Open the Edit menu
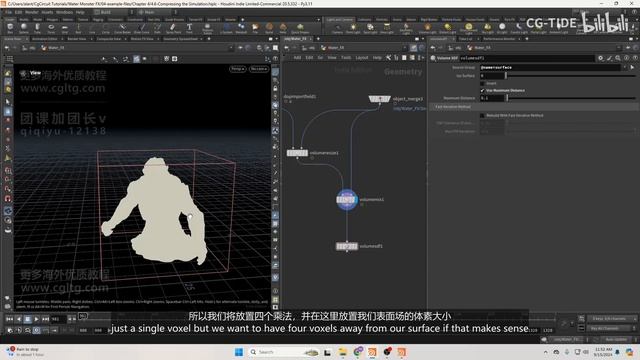Screen dimensions: 640x360 pyautogui.click(x=18, y=12)
